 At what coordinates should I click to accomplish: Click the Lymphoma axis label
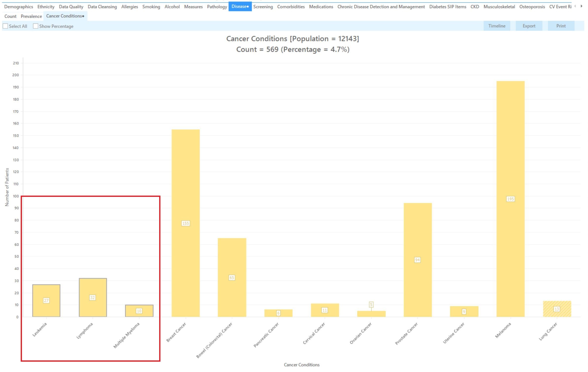85,331
